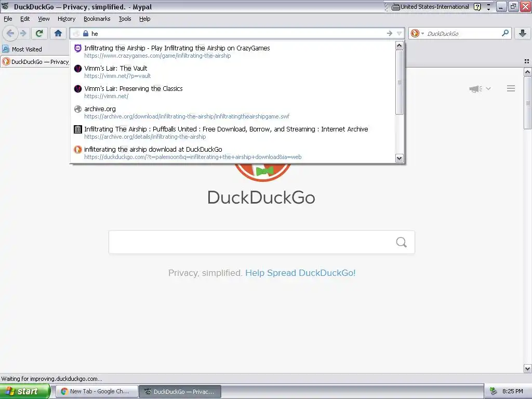Select Infiltrating The Airship Internet Archive suggestion
532x399 pixels.
point(233,132)
